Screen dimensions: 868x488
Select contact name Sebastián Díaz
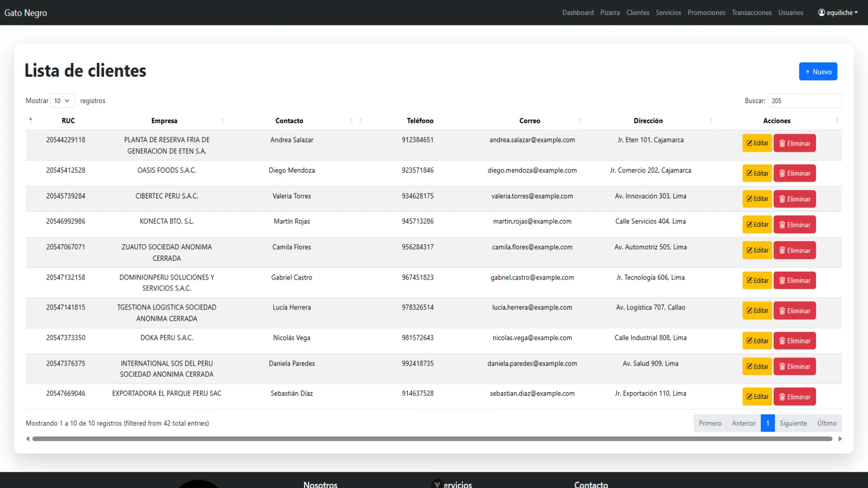[x=292, y=394]
